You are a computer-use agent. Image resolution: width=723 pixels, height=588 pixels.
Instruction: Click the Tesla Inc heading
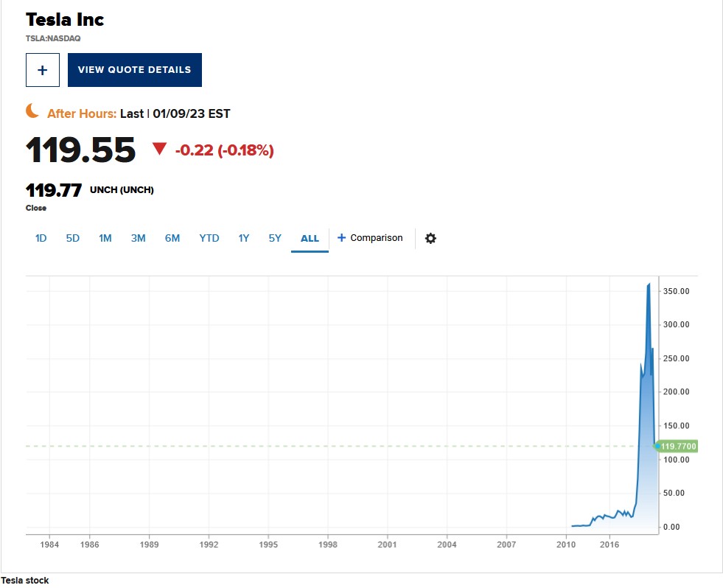(x=65, y=20)
